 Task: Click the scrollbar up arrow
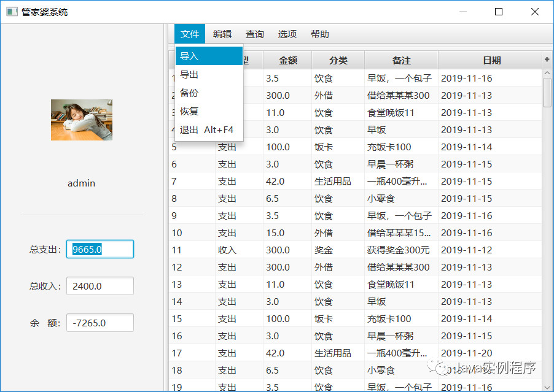[547, 73]
